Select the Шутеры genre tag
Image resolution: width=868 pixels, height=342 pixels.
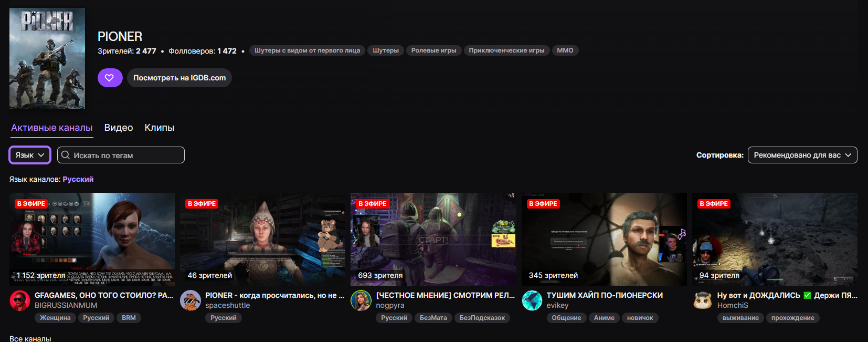pos(386,50)
